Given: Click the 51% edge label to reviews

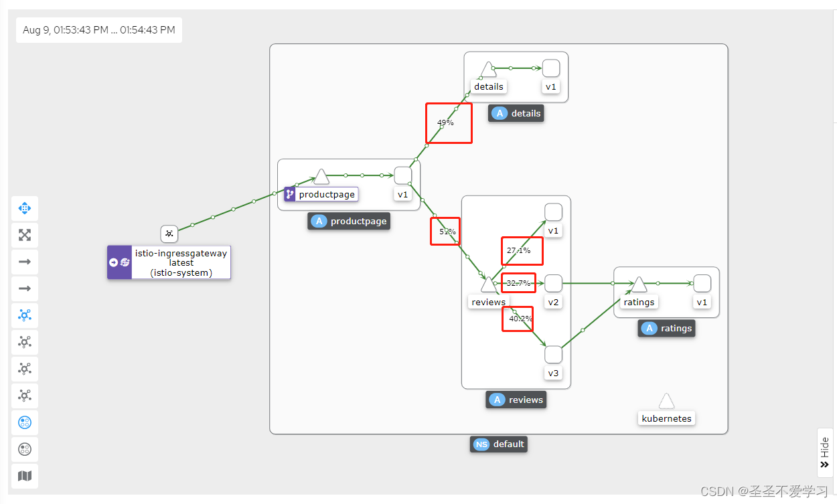Looking at the screenshot, I should 447,232.
